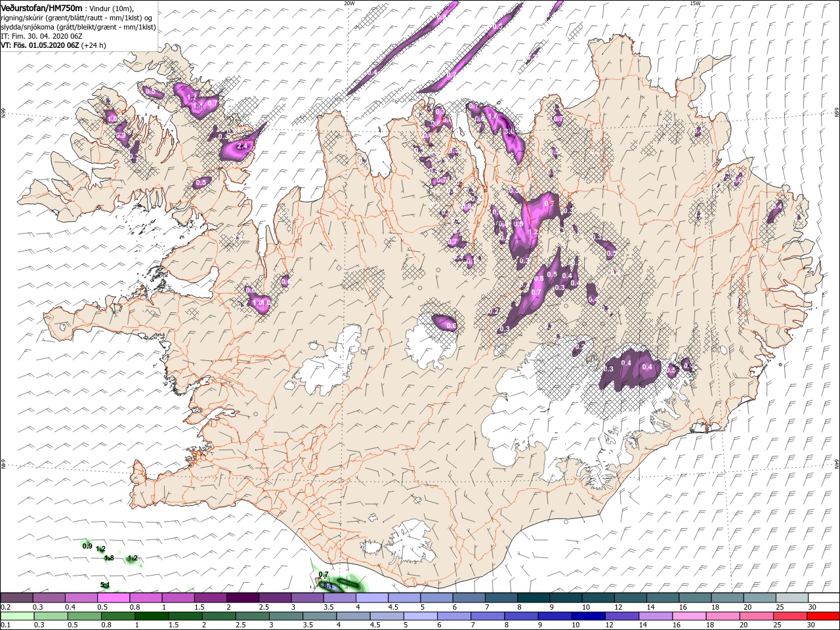Image resolution: width=840 pixels, height=630 pixels.
Task: Click the 20W longitude label
Action: coord(349,3)
